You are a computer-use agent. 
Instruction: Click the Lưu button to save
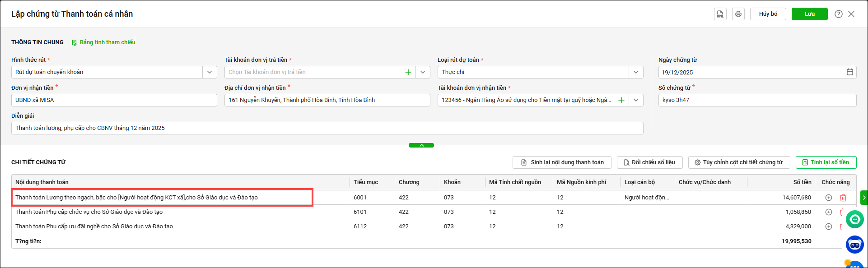809,14
